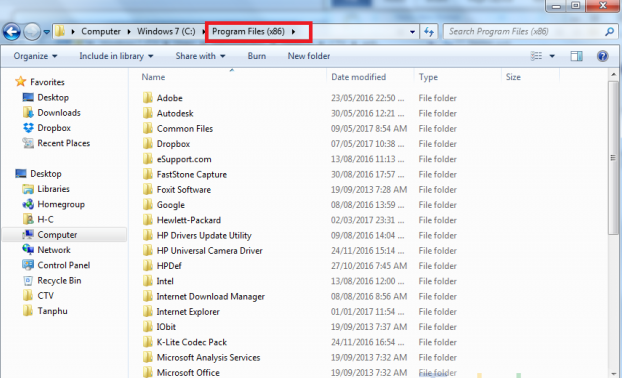Sort by the Name column header
Viewport: 622px width, 384px height.
153,77
